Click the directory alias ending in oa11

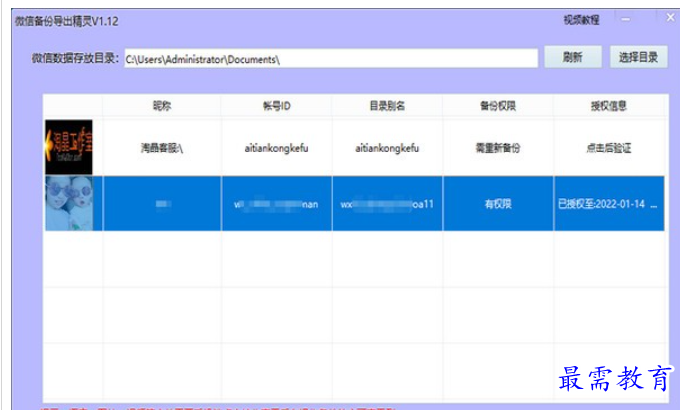point(387,203)
